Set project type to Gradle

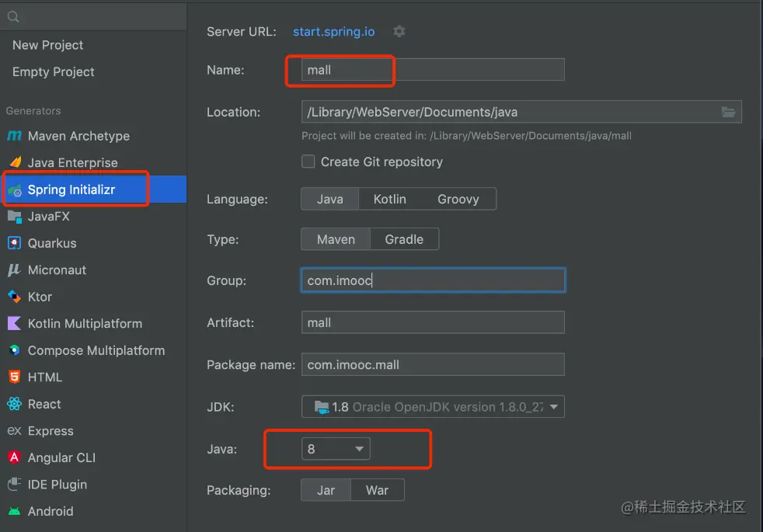[x=404, y=239]
